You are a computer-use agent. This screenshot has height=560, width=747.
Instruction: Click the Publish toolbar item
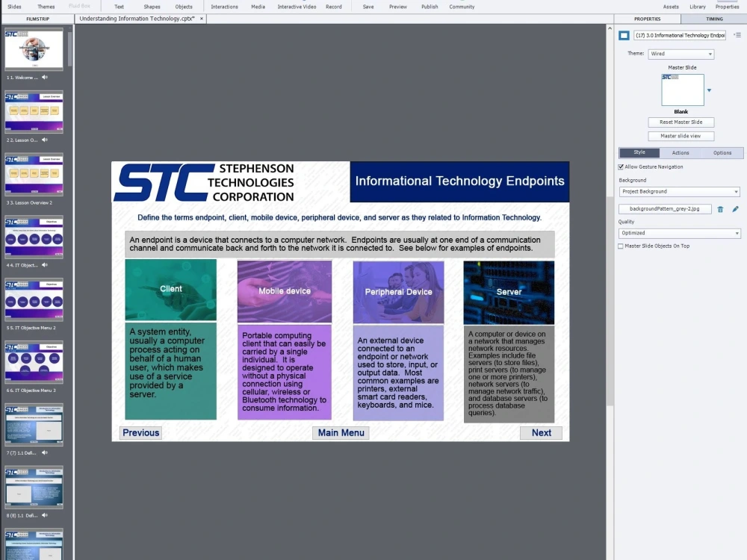coord(430,7)
